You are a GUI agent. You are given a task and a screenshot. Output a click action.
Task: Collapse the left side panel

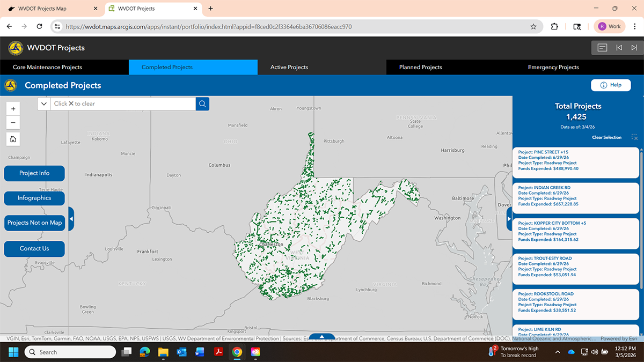[71, 219]
